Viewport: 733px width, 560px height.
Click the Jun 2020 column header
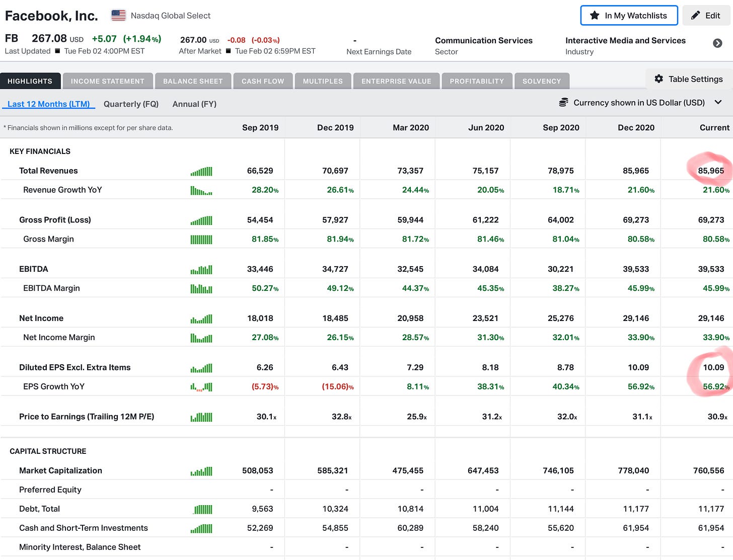coord(486,128)
